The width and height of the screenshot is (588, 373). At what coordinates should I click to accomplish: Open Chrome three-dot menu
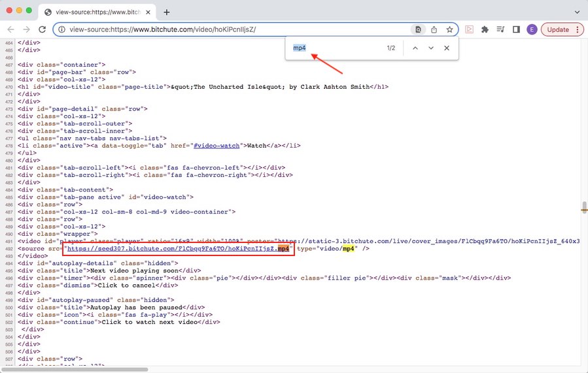[x=578, y=29]
